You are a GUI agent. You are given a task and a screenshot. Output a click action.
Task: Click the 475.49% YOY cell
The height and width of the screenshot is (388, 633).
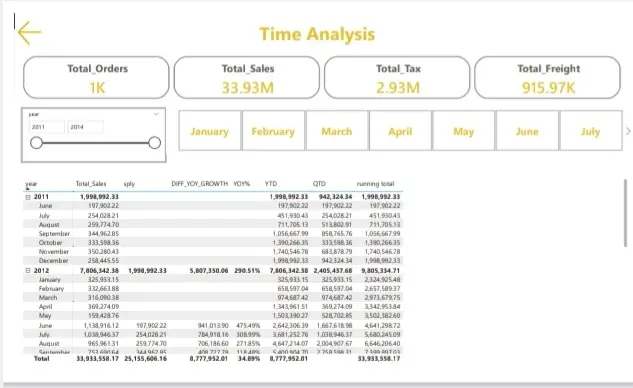(x=248, y=325)
